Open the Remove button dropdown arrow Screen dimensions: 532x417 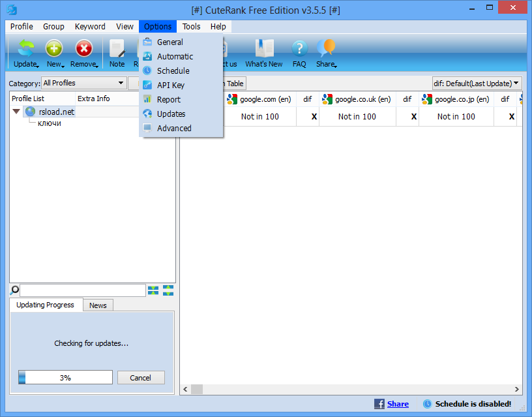click(x=97, y=67)
